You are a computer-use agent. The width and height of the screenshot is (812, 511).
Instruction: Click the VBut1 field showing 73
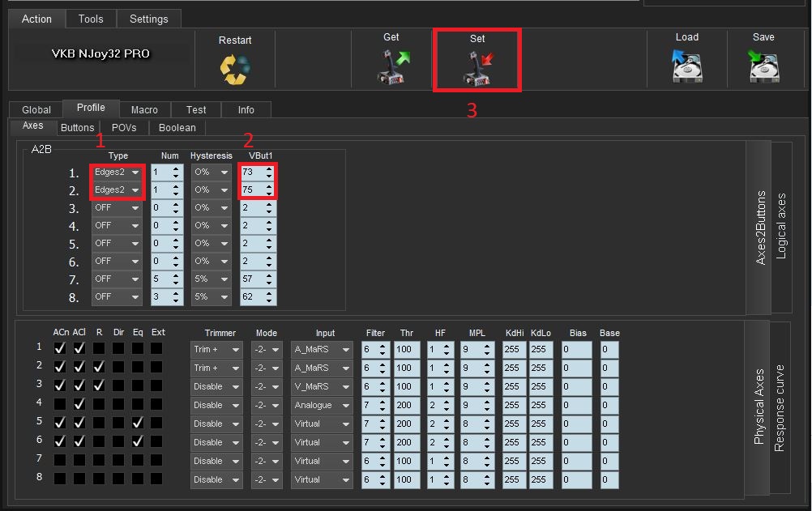[257, 172]
